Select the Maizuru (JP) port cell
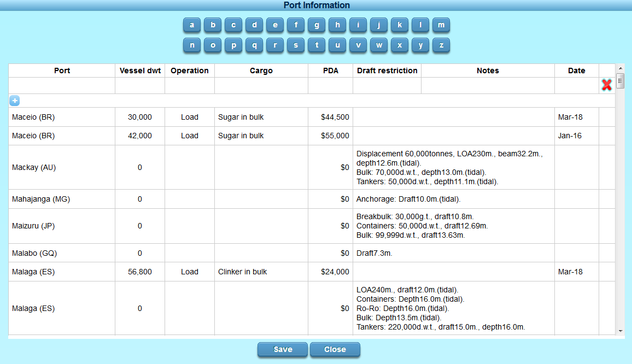The image size is (632, 364). point(62,226)
